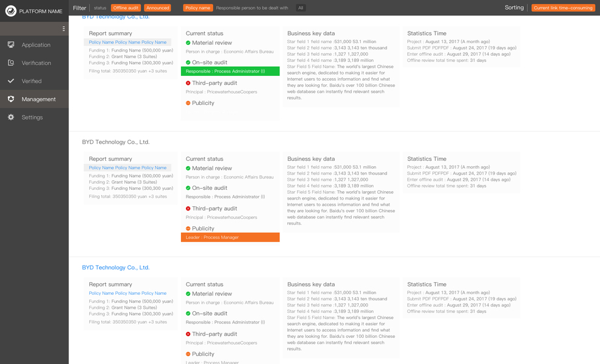Screen dimensions: 600x364
Task: Click the Settings label in the sidebar
Action: pyautogui.click(x=32, y=117)
